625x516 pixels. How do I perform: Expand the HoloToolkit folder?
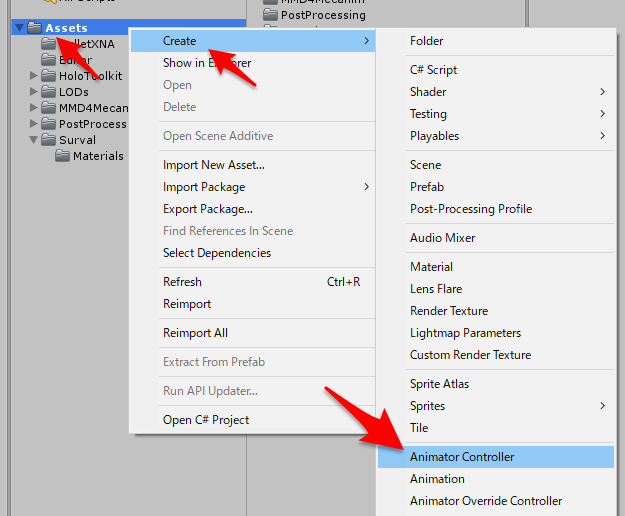33,76
